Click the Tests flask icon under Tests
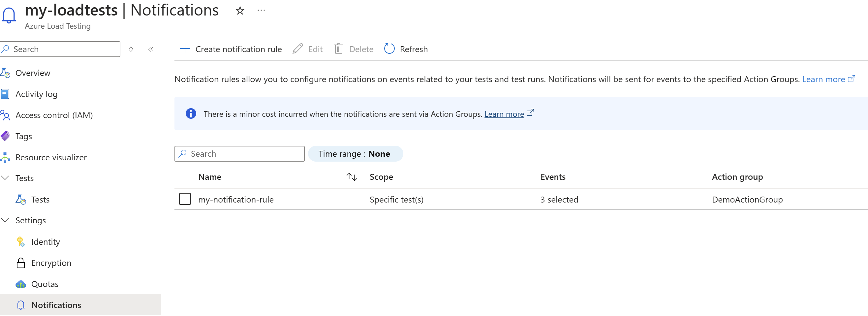Viewport: 868px width, 316px height. coord(20,200)
